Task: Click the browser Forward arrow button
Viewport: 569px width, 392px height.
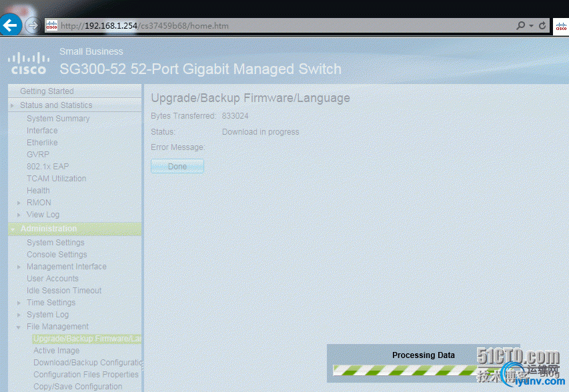Action: (x=33, y=25)
